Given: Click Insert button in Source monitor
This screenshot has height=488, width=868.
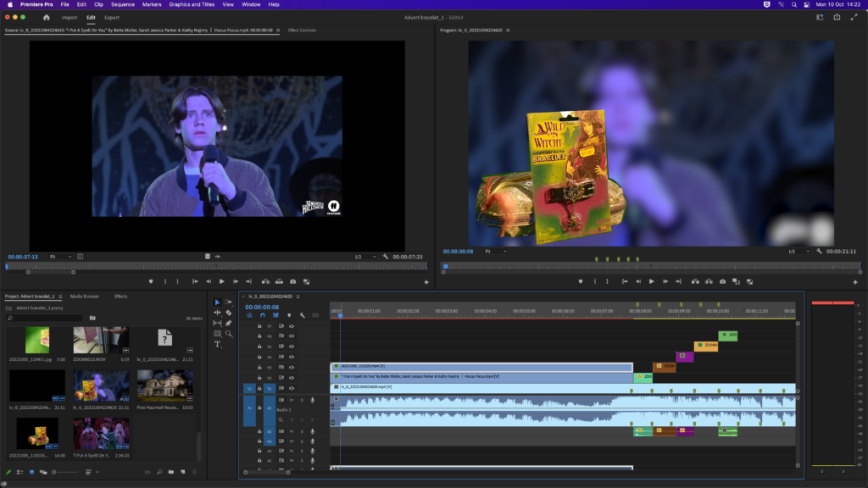Looking at the screenshot, I should [265, 281].
